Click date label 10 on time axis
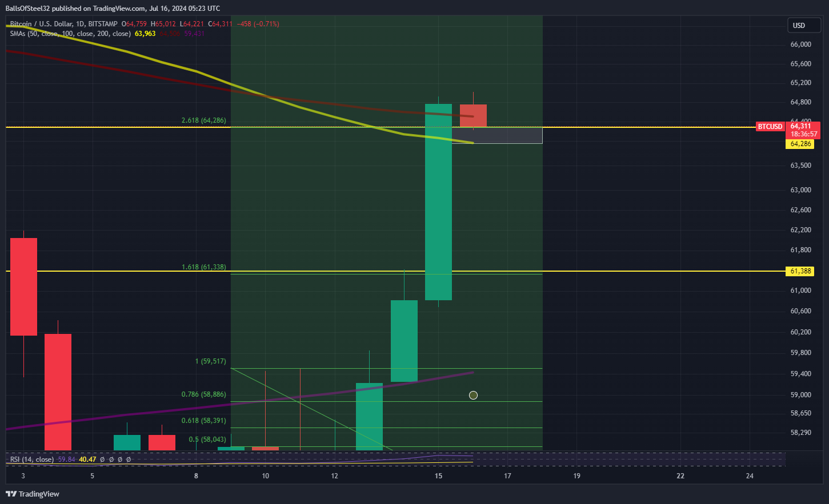Screen dimensions: 829x504 pos(265,476)
